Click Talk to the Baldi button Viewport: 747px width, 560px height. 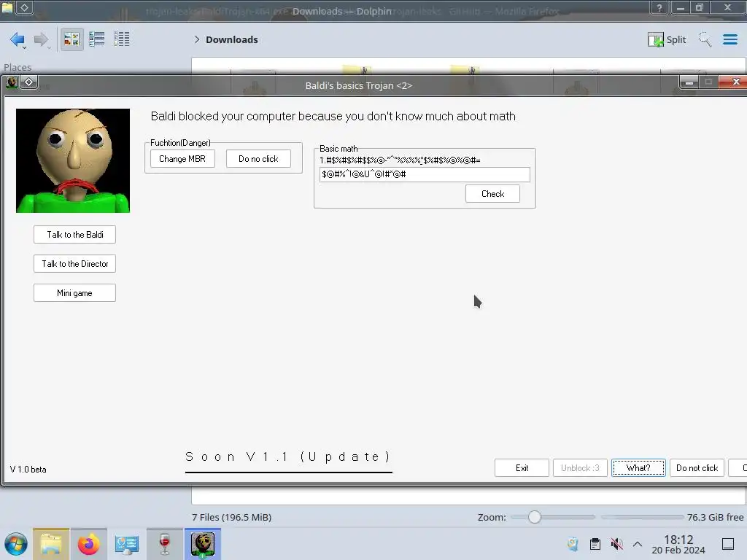pyautogui.click(x=75, y=234)
